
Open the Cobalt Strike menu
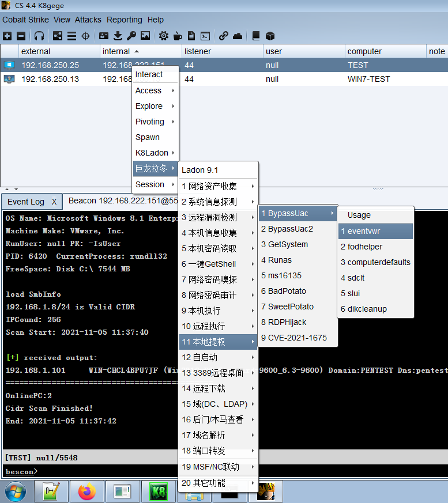(x=26, y=20)
